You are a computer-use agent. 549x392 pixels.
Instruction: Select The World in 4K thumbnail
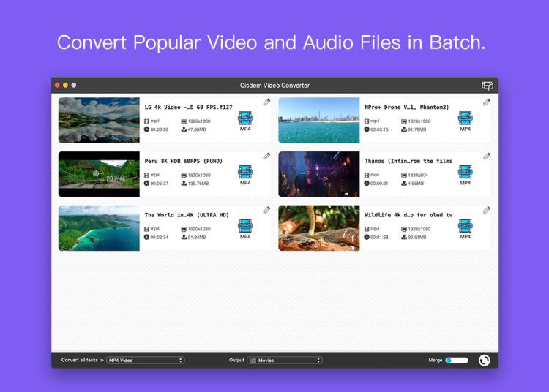click(x=99, y=228)
